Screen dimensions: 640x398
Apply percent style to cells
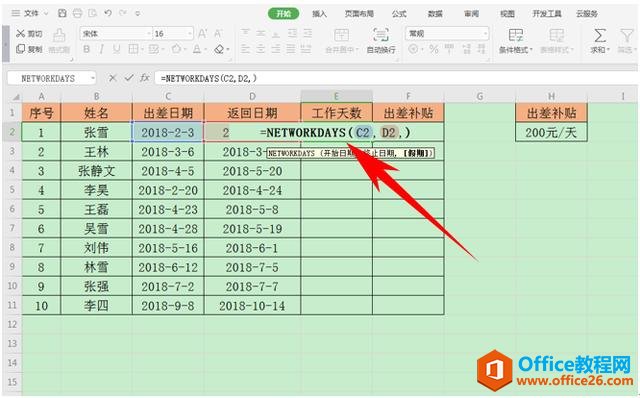click(433, 49)
